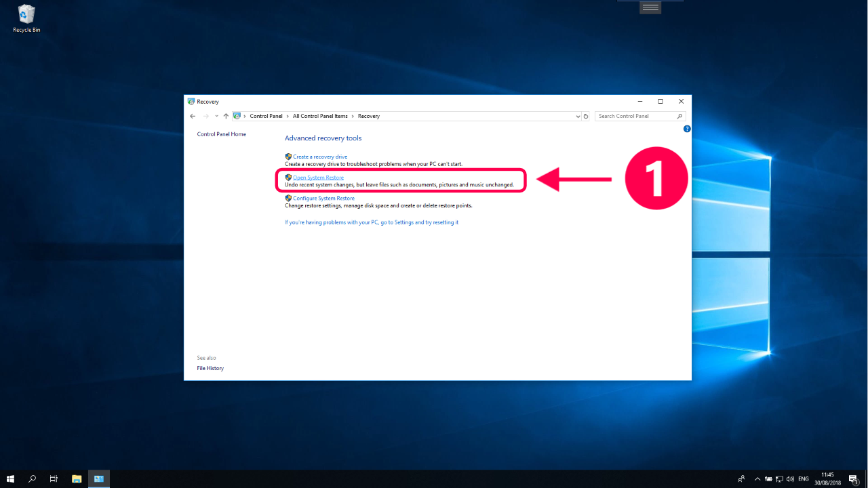Click Create a recovery drive link

coord(320,157)
